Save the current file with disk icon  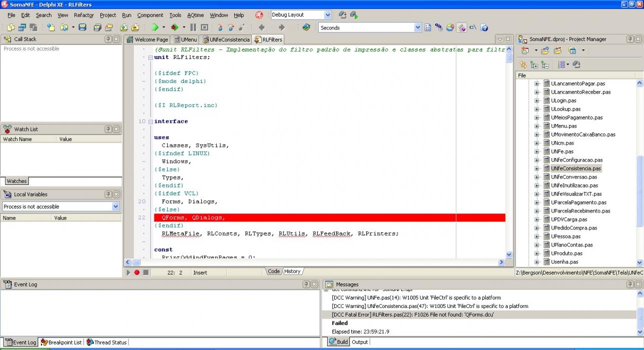pyautogui.click(x=82, y=27)
